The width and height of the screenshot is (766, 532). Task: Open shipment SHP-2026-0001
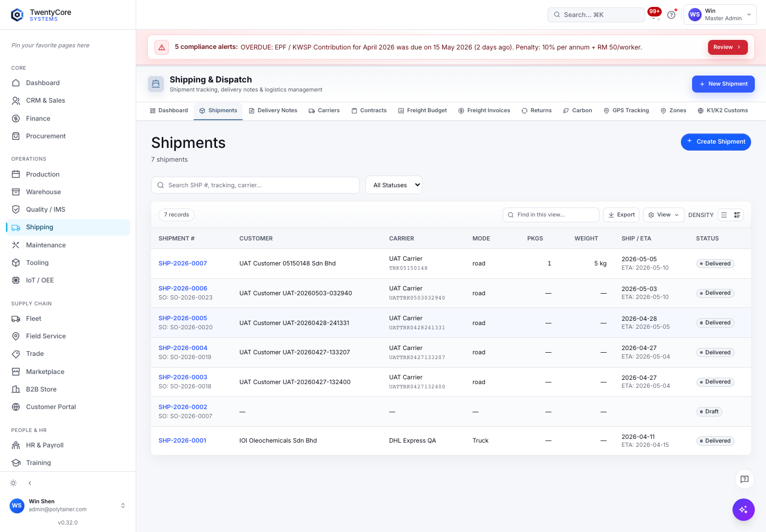(x=182, y=440)
